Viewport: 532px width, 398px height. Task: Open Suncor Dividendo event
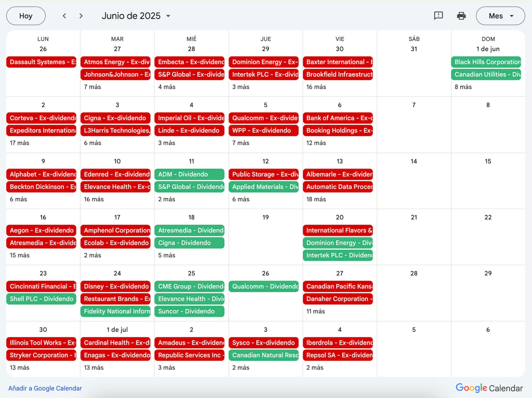click(190, 311)
